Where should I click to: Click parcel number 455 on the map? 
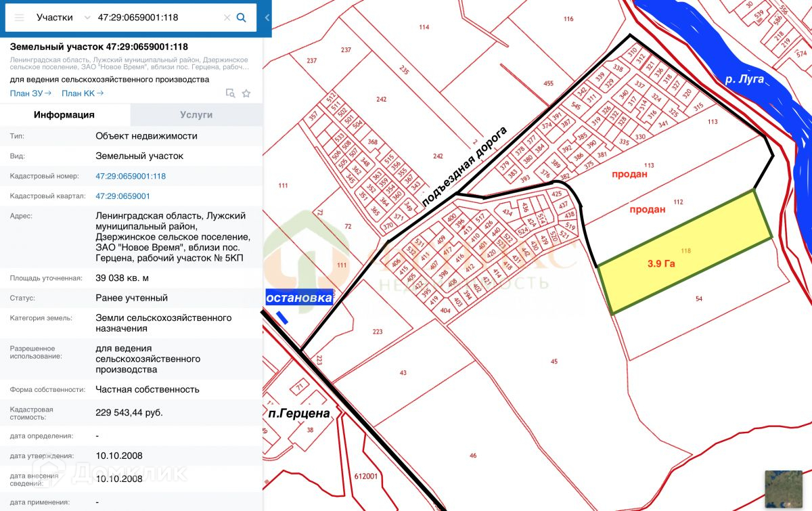(548, 84)
